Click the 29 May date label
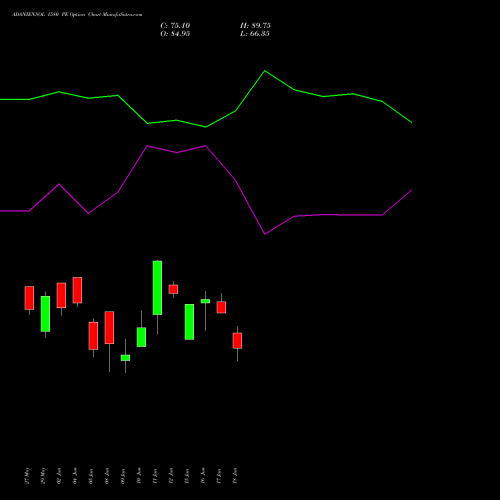 43,476
